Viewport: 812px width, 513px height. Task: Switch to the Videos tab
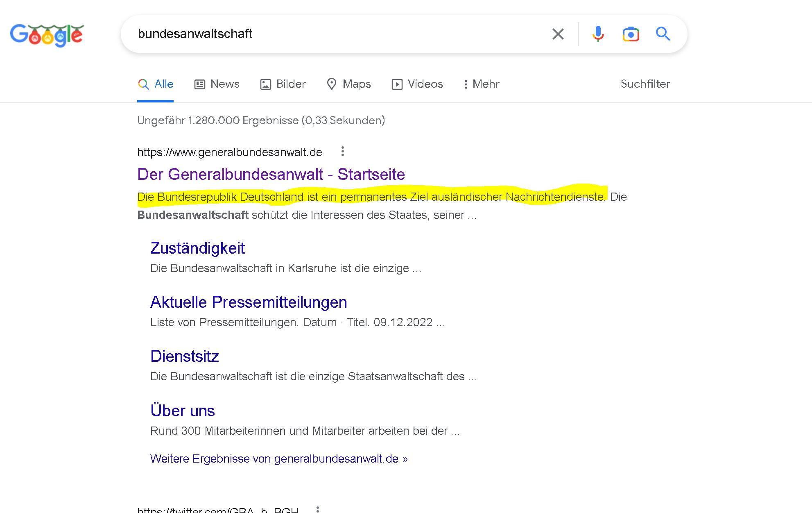pyautogui.click(x=417, y=84)
